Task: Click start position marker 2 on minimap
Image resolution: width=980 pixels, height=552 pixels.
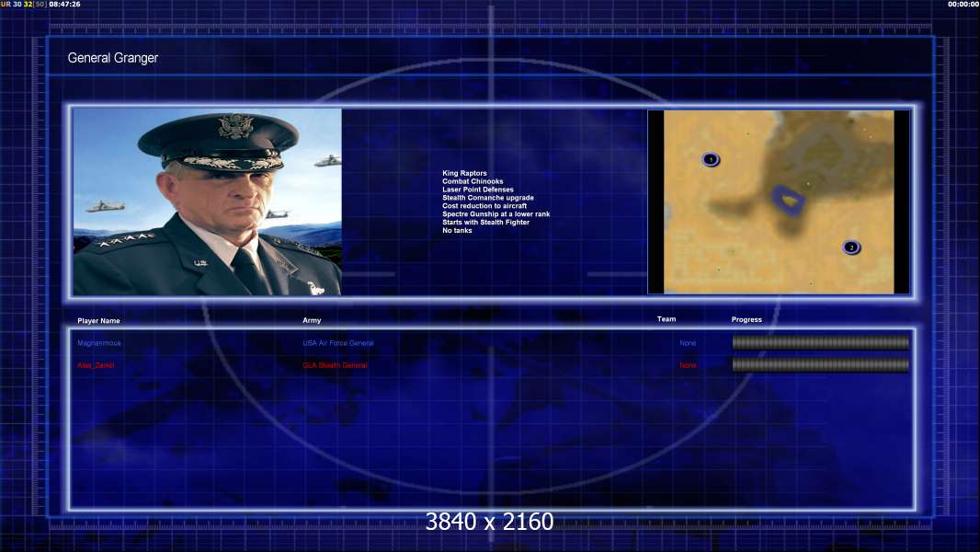Action: point(851,247)
